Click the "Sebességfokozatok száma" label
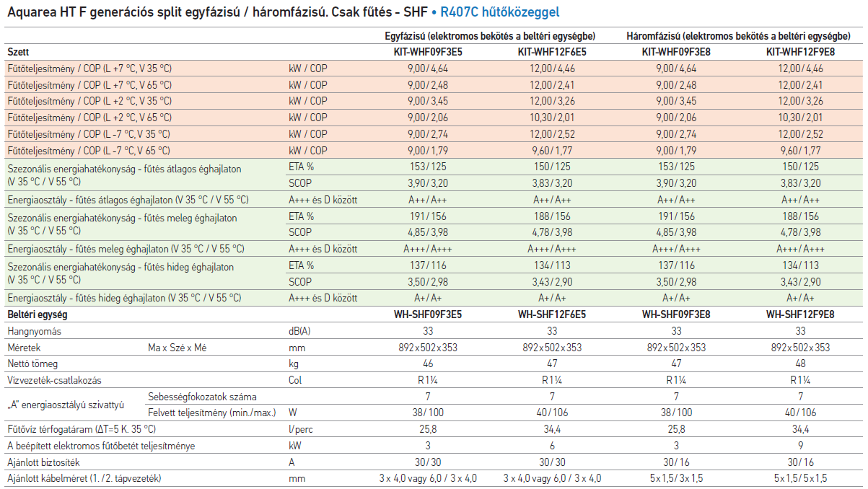The height and width of the screenshot is (489, 868). coord(202,397)
